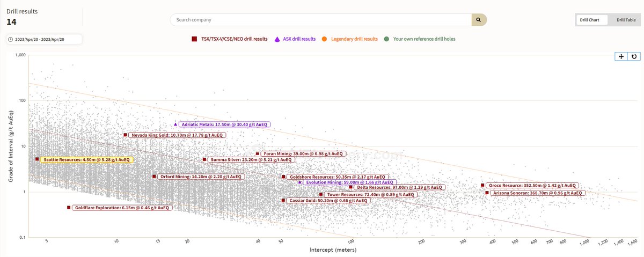Select Legendary drill results legend text
Viewport: 644px width, 257px height.
pos(354,39)
